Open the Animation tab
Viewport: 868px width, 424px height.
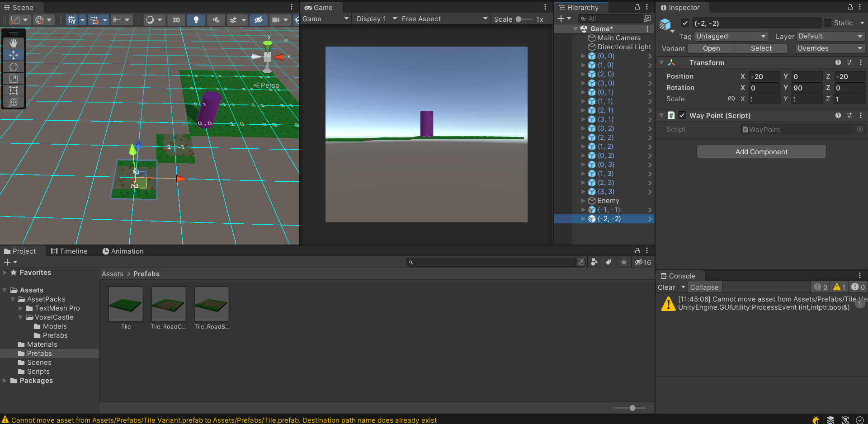(x=123, y=251)
